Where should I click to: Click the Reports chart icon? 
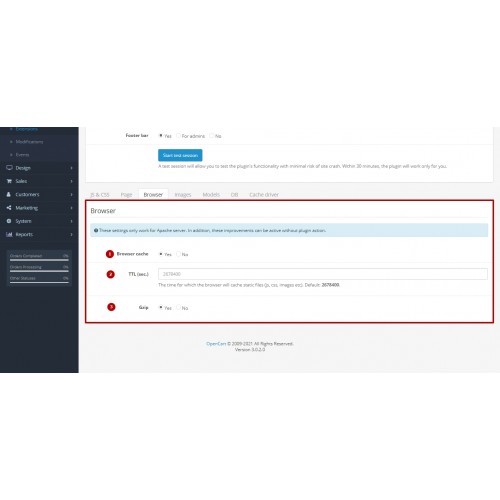click(9, 234)
